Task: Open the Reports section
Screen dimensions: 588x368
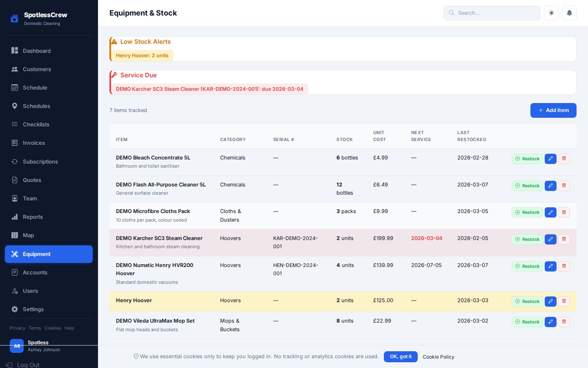Action: [x=33, y=217]
